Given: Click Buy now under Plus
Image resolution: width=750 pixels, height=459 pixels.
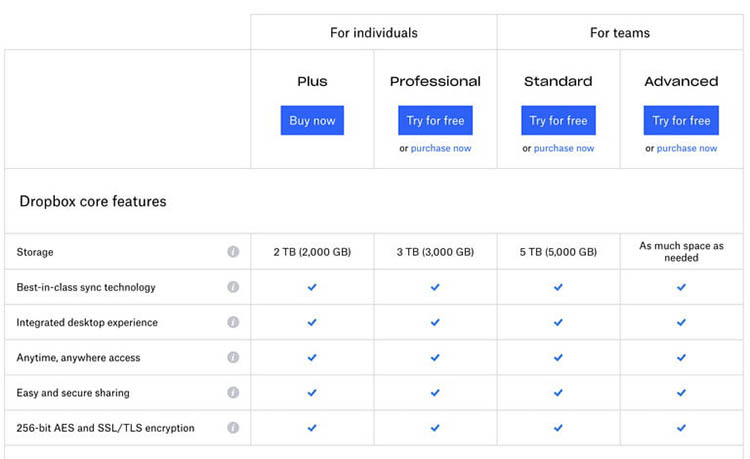Looking at the screenshot, I should point(312,120).
